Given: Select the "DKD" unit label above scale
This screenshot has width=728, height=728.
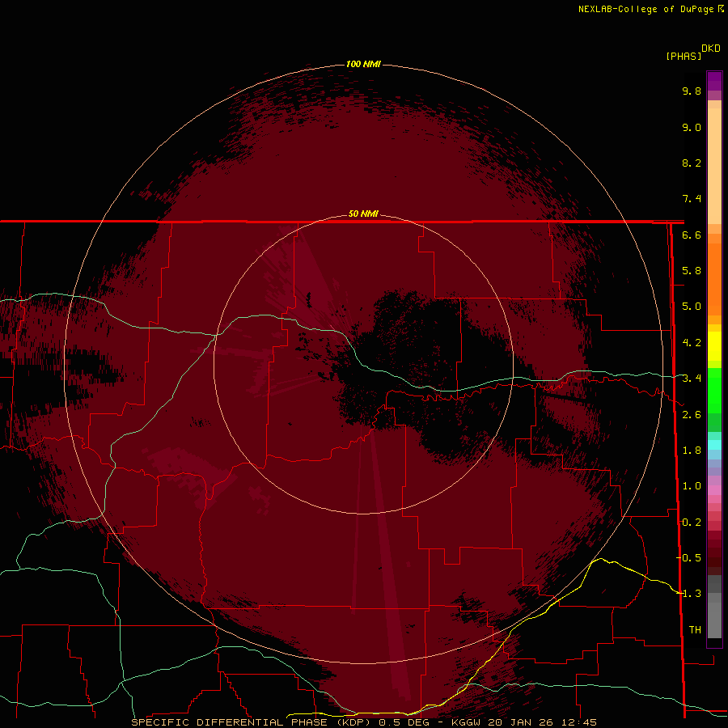Looking at the screenshot, I should (x=710, y=49).
